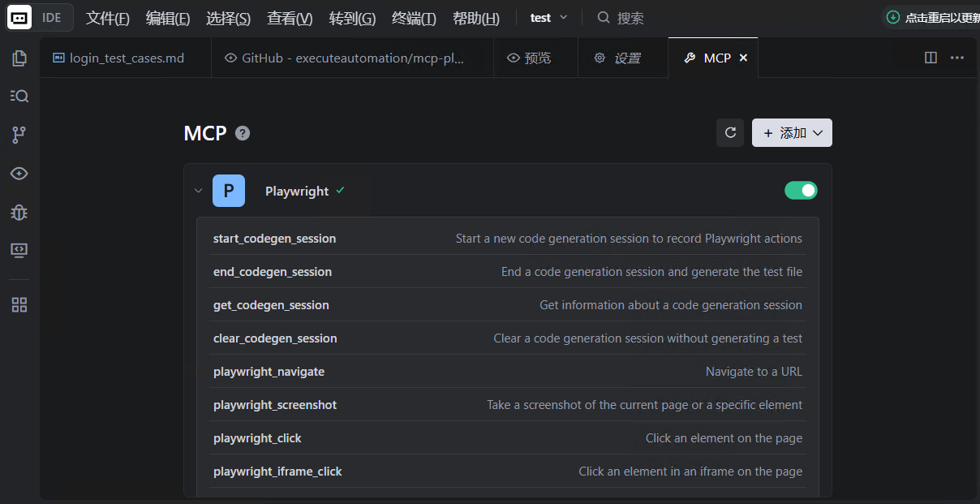
Task: Click the MCP help question mark icon
Action: point(243,133)
